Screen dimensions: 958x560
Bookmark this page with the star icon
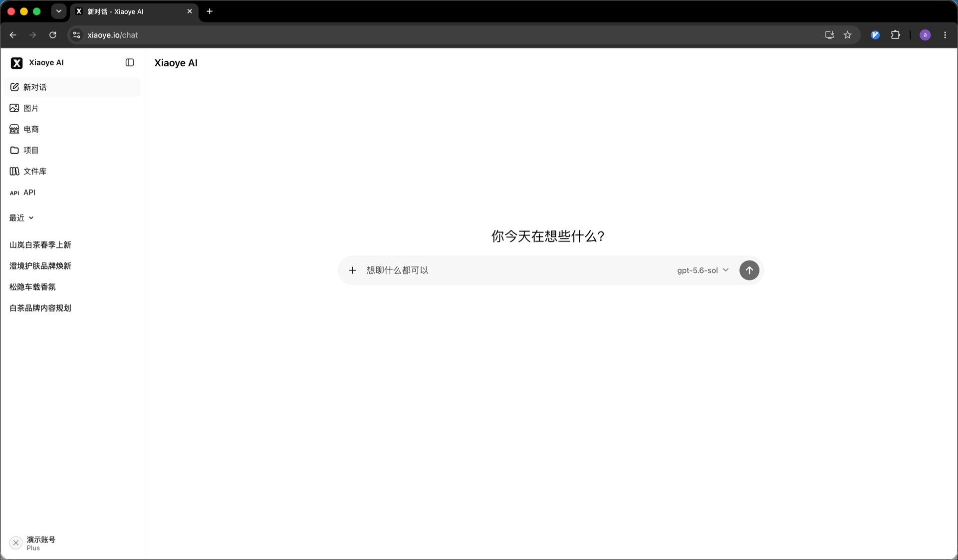pyautogui.click(x=848, y=35)
